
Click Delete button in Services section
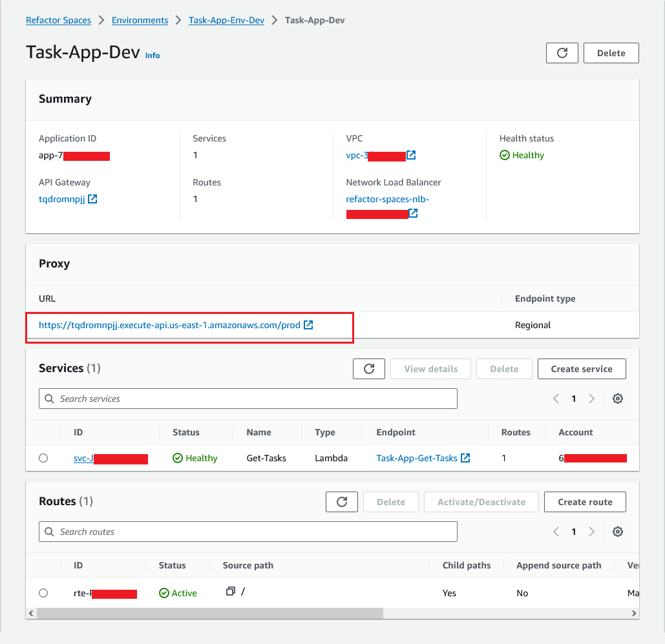point(504,369)
